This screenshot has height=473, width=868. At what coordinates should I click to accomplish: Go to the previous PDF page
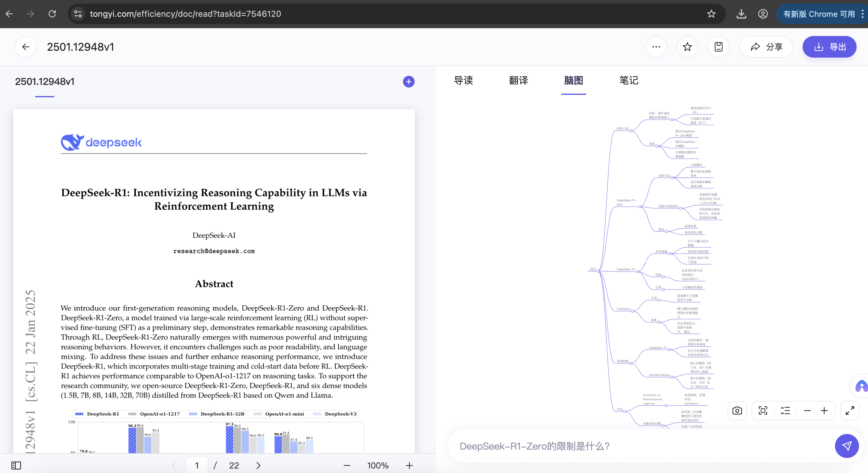point(174,465)
